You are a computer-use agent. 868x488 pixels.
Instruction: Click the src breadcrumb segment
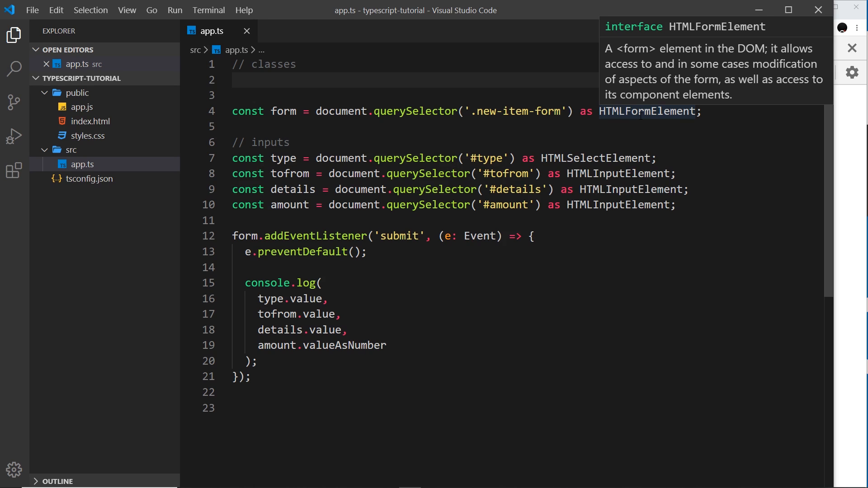pyautogui.click(x=195, y=50)
